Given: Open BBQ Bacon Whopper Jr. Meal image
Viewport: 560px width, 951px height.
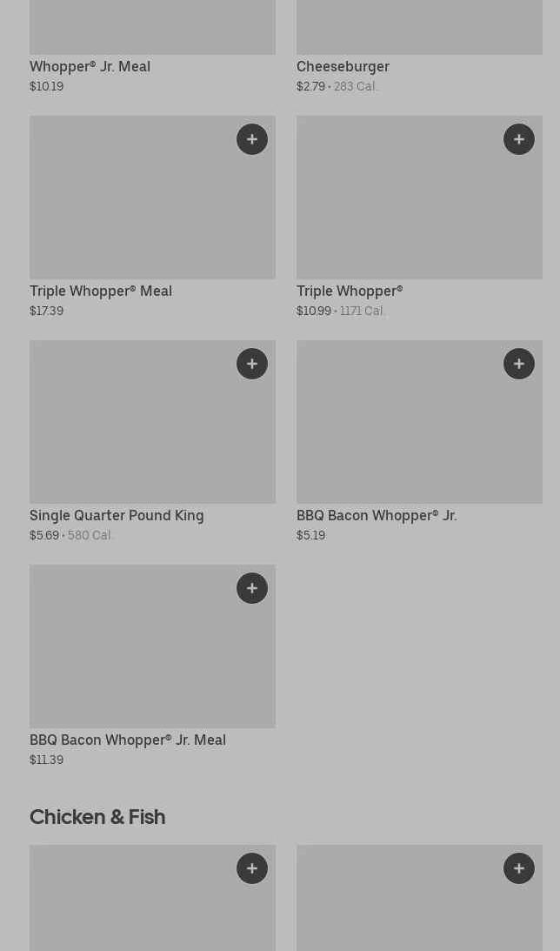Looking at the screenshot, I should click(153, 646).
